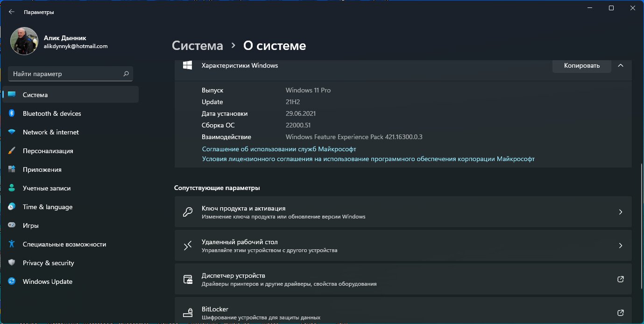Open Network & internet settings via Wi-Fi icon
The width and height of the screenshot is (644, 324).
[12, 132]
